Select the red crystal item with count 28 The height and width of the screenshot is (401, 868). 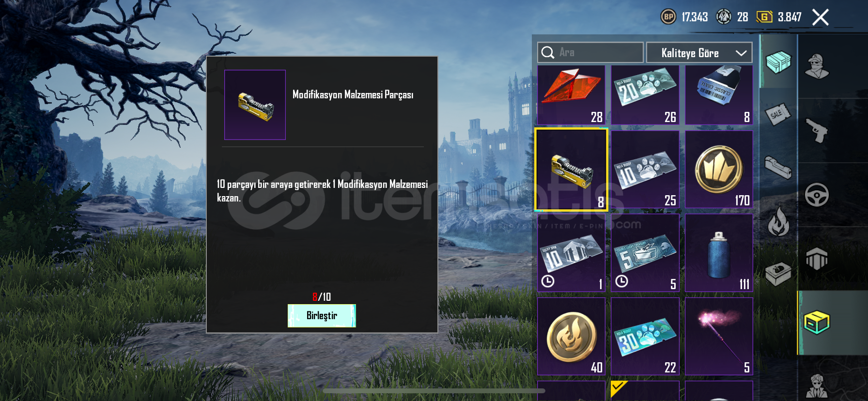pyautogui.click(x=571, y=95)
